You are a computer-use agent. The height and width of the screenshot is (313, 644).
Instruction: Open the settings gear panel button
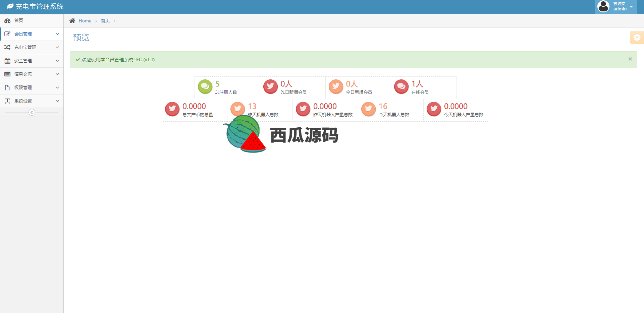click(x=637, y=38)
